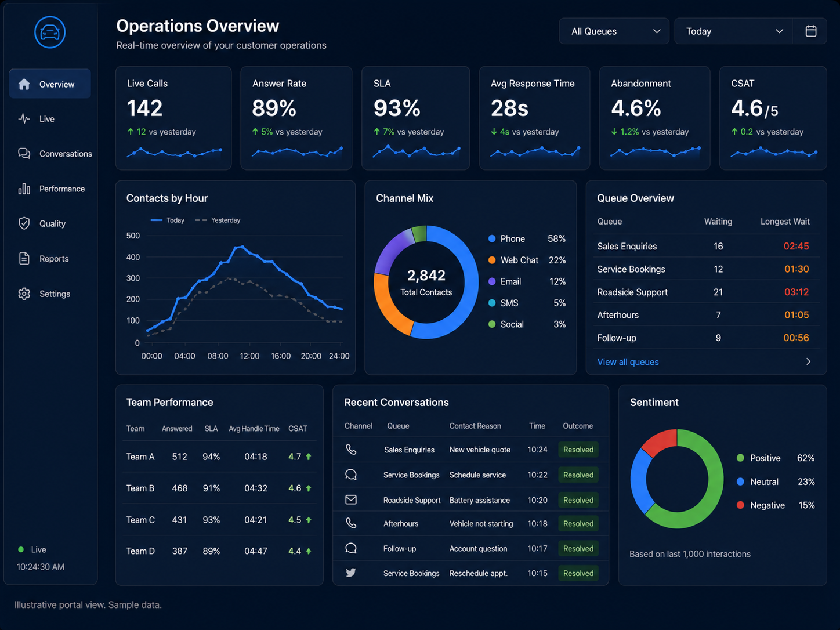Click the Live pulse icon in sidebar
This screenshot has height=630, width=840.
tap(24, 119)
